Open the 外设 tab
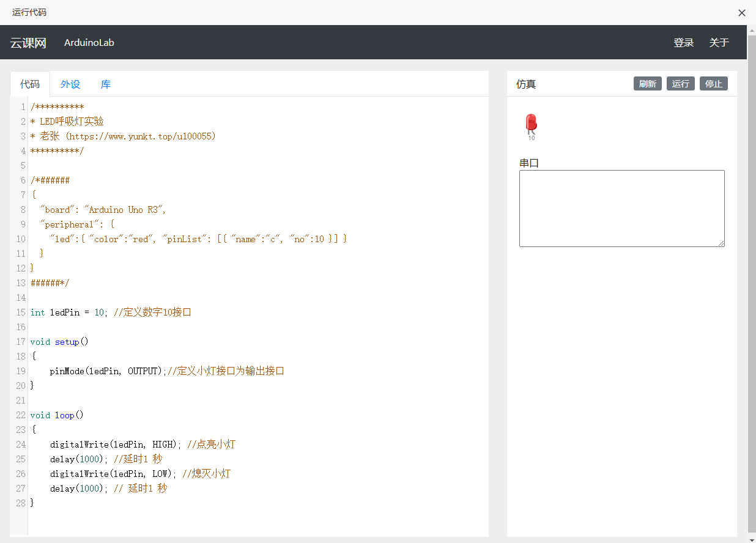Image resolution: width=756 pixels, height=543 pixels. click(x=70, y=84)
